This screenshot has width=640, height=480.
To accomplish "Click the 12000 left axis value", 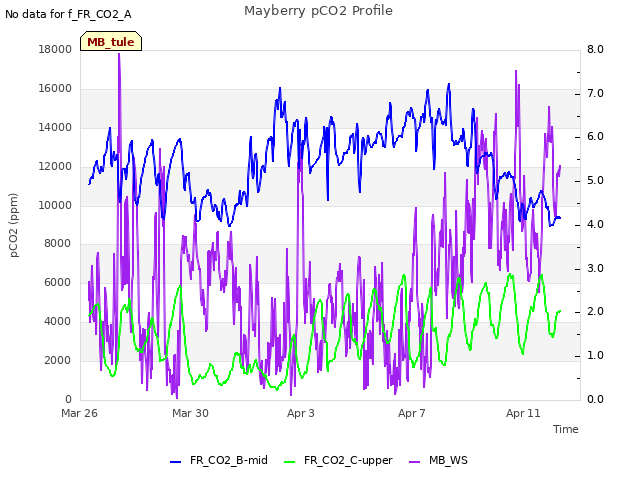I will click(x=55, y=166).
